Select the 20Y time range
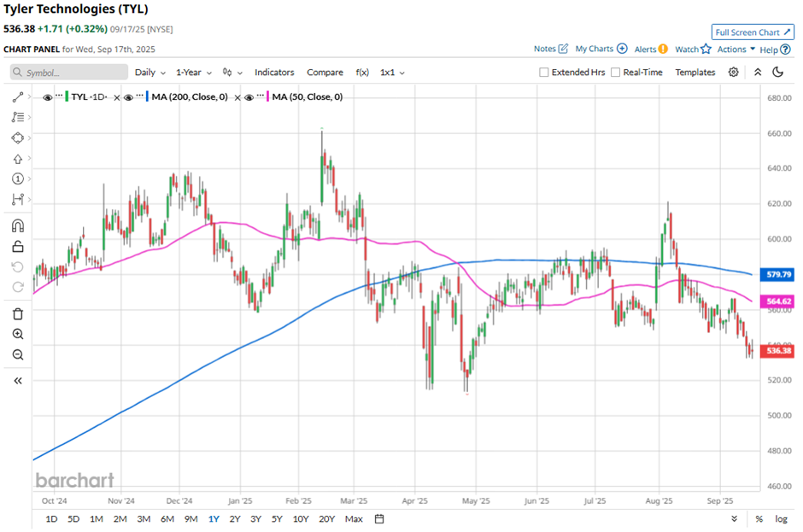 [326, 518]
